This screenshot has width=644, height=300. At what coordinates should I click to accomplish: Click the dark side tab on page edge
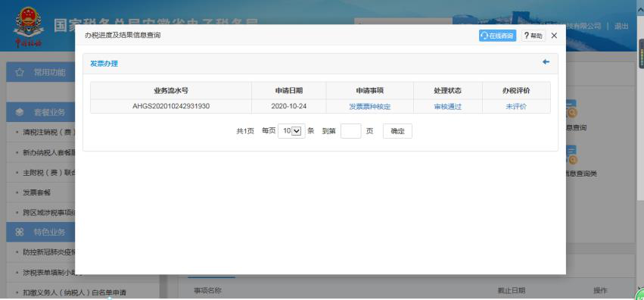pyautogui.click(x=641, y=54)
